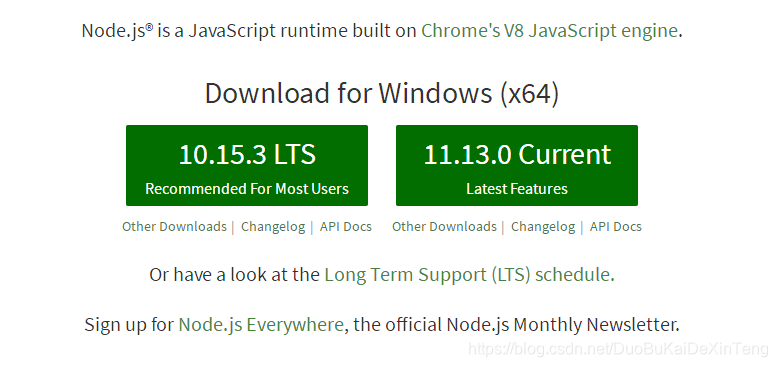Download the 10.15.3 LTS version

click(247, 165)
